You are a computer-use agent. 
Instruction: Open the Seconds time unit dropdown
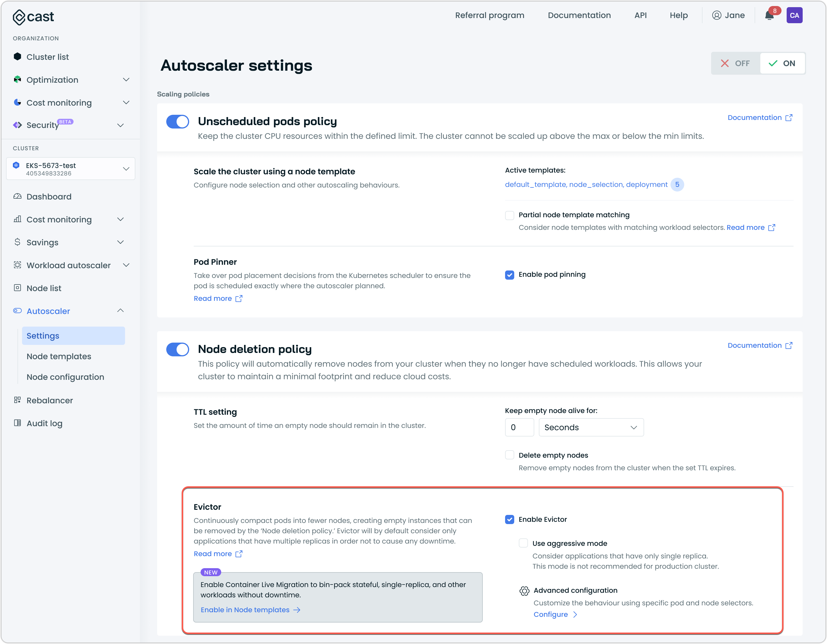pyautogui.click(x=591, y=427)
